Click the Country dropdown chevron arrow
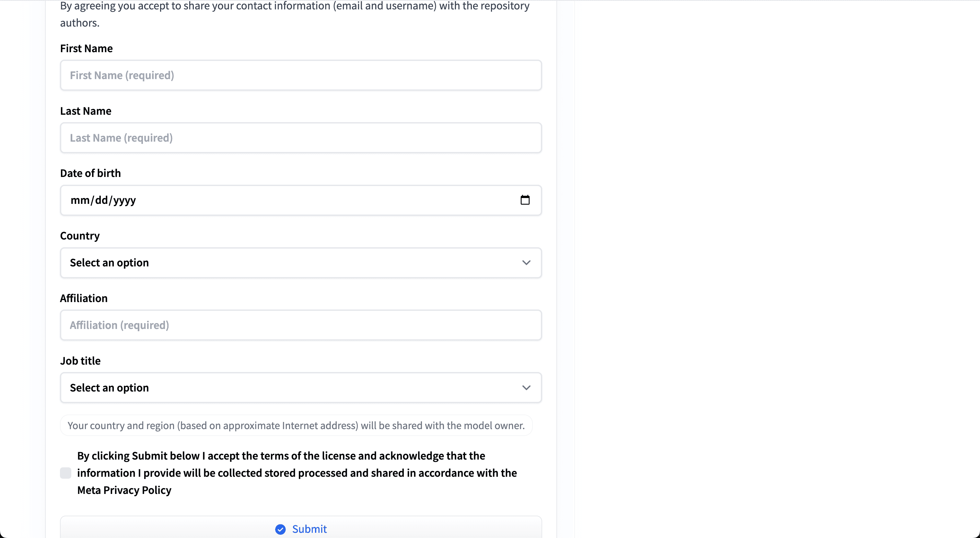Image resolution: width=980 pixels, height=538 pixels. tap(526, 263)
